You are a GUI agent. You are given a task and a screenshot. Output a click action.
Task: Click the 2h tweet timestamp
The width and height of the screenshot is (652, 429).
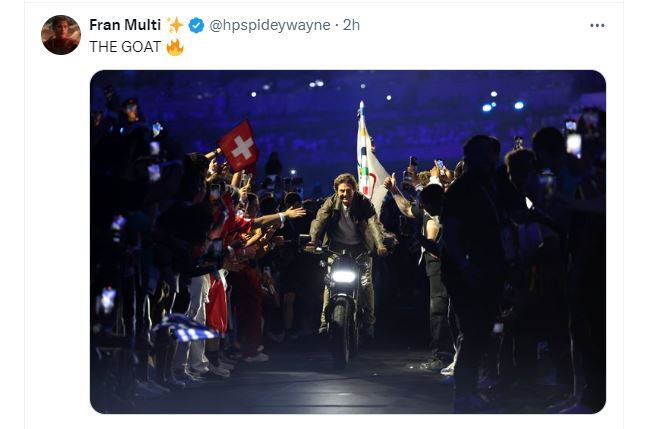pos(351,25)
